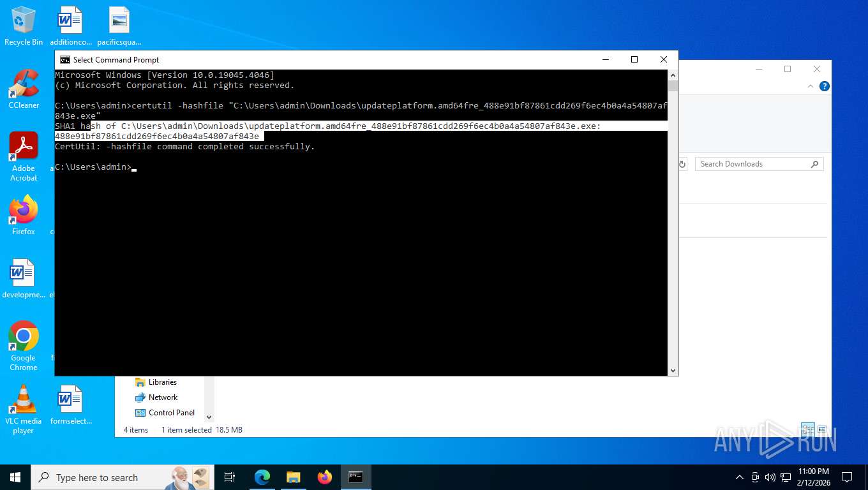Minimize the Command Prompt window
The image size is (868, 490).
[605, 59]
